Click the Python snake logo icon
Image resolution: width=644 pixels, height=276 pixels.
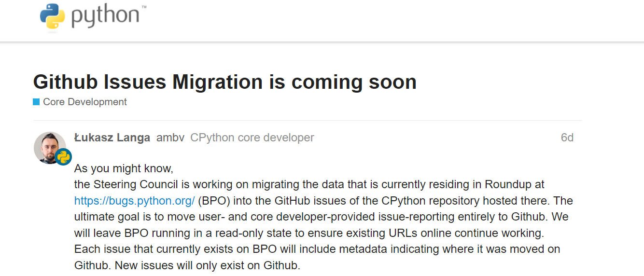click(53, 16)
